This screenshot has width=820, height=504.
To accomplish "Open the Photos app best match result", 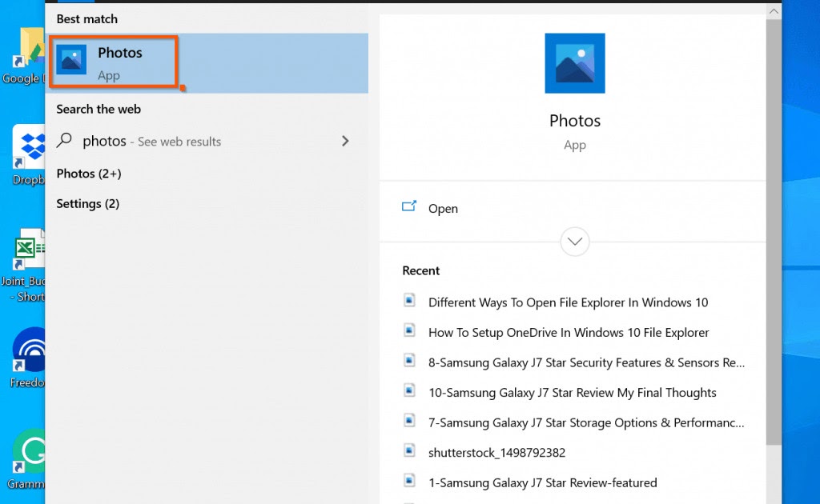I will point(207,63).
